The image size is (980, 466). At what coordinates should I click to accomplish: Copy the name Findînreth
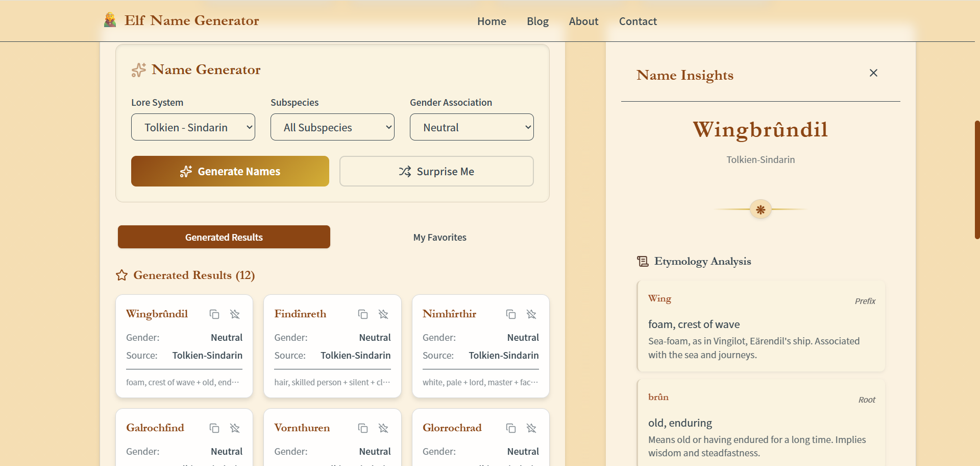pos(363,314)
